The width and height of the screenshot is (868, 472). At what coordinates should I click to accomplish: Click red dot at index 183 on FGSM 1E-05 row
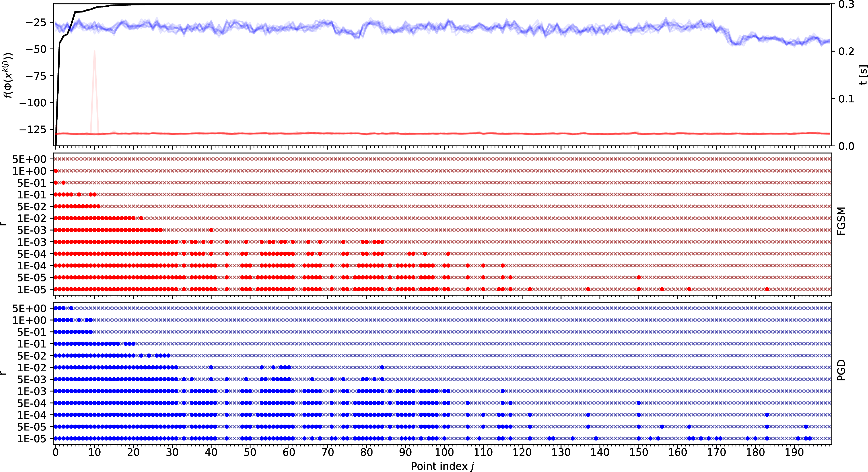coord(767,289)
